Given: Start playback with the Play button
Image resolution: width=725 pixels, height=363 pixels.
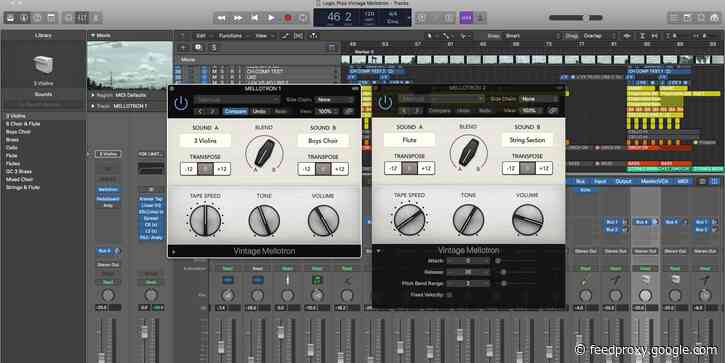Looking at the screenshot, I should point(271,18).
